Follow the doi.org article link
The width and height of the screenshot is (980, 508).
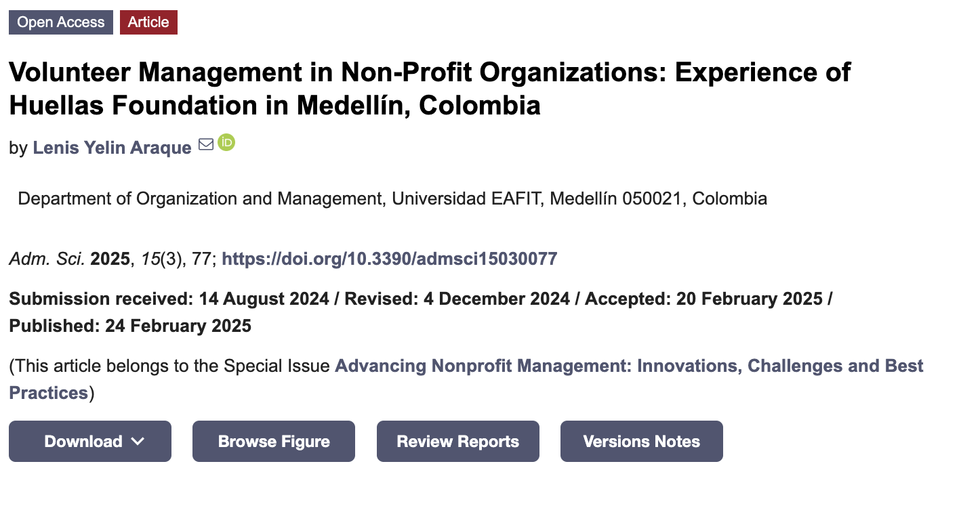390,259
